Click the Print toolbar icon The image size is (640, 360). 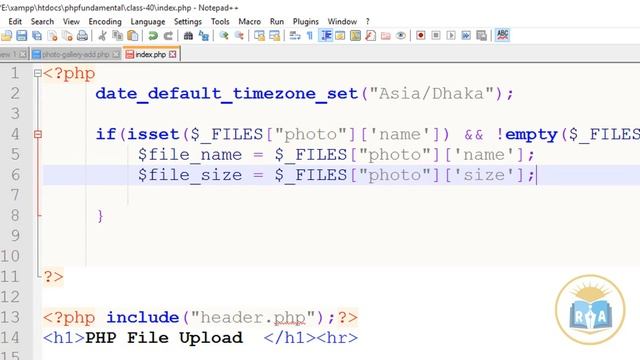[82, 36]
